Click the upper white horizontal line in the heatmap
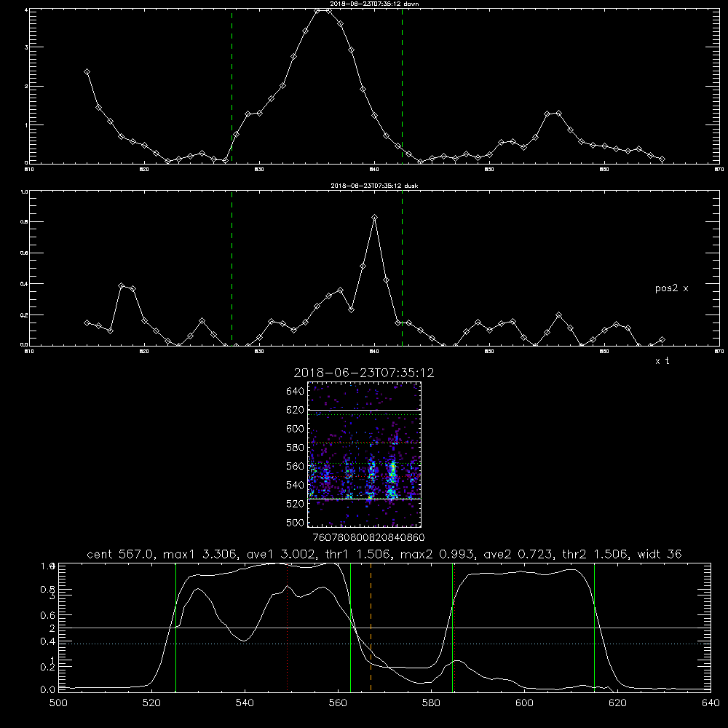This screenshot has height=728, width=728. point(365,410)
